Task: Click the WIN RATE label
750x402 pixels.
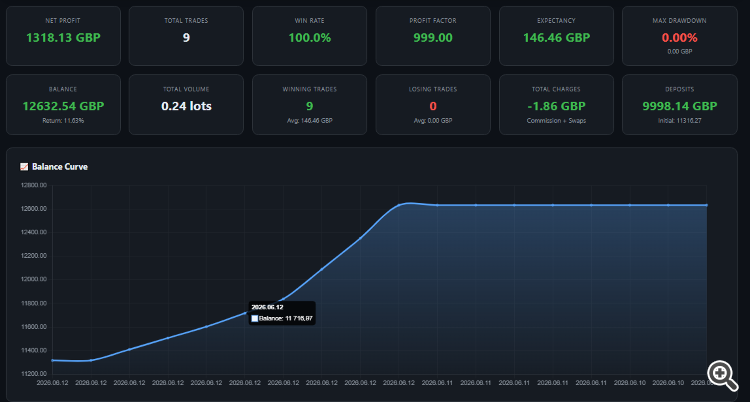Action: pos(309,21)
